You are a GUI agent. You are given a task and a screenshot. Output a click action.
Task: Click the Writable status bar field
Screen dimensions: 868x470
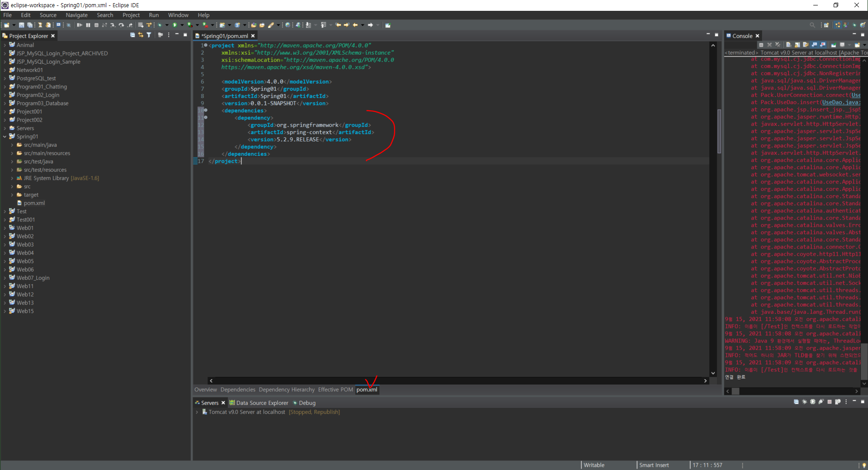point(594,465)
